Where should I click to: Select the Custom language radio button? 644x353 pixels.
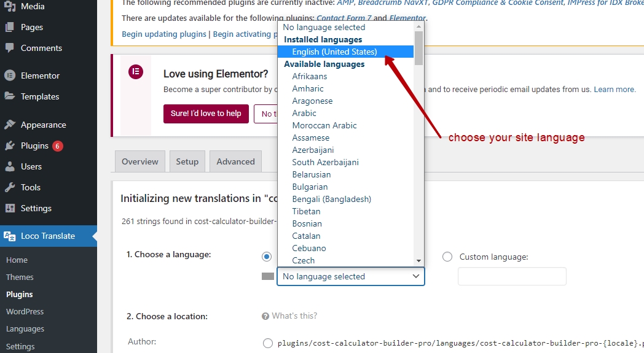point(447,257)
